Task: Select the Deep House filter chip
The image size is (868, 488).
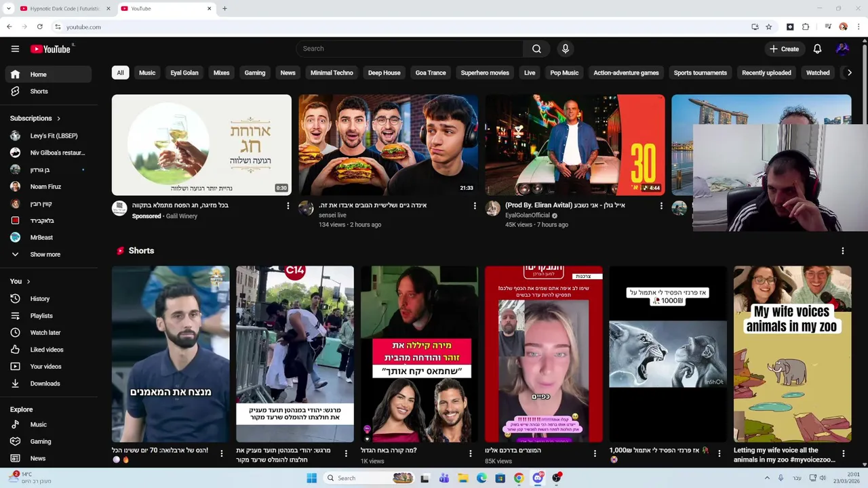Action: [x=384, y=73]
